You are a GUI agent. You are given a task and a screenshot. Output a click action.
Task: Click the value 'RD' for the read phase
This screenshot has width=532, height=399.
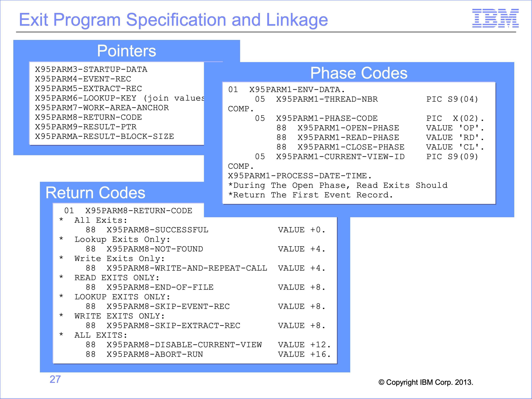(x=469, y=137)
